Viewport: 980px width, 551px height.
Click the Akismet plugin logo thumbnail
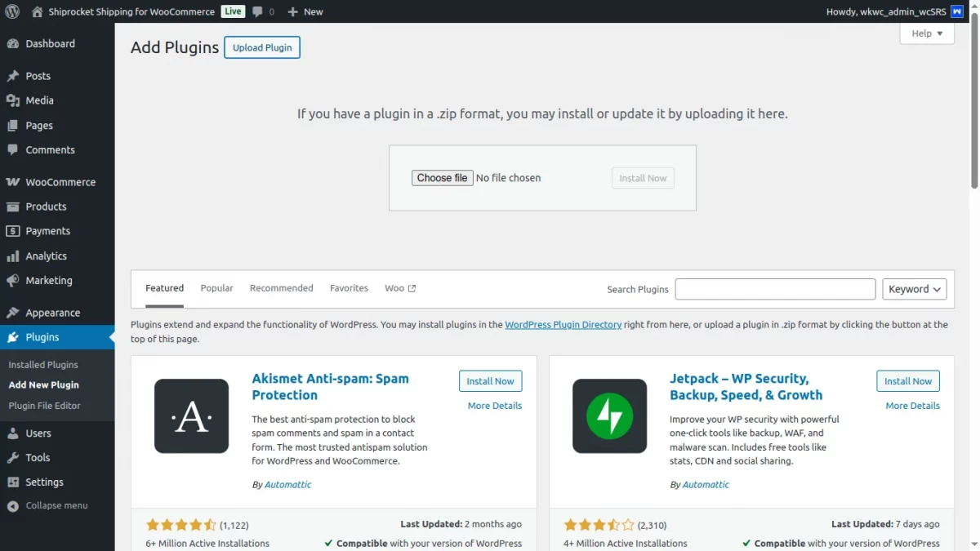click(192, 416)
